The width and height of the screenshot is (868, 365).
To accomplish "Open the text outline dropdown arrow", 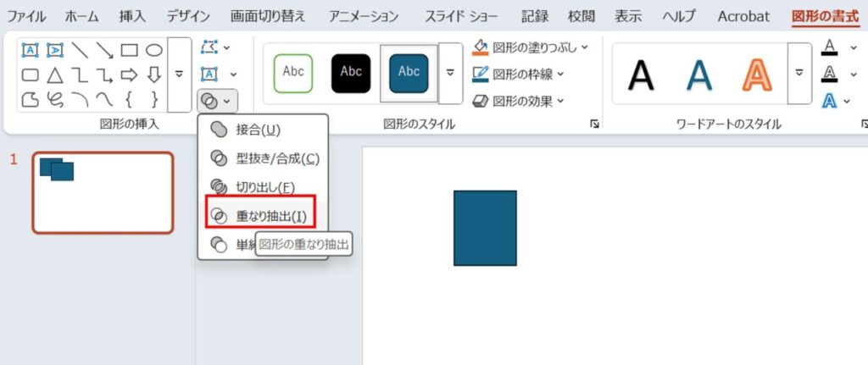I will [x=853, y=75].
